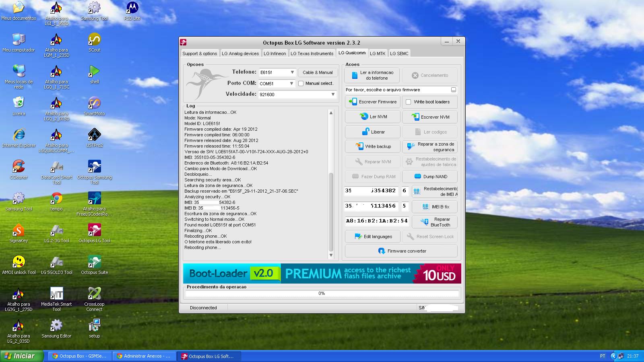Launch Chrome shortcut named tempo

click(56, 201)
